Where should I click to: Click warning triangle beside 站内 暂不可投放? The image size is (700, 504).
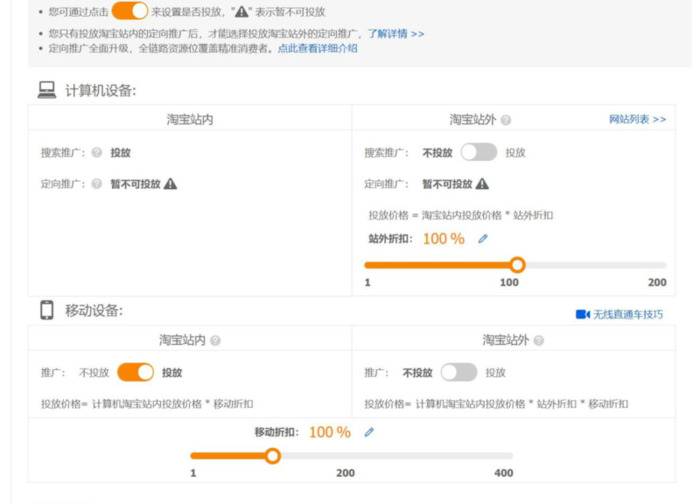click(x=170, y=184)
